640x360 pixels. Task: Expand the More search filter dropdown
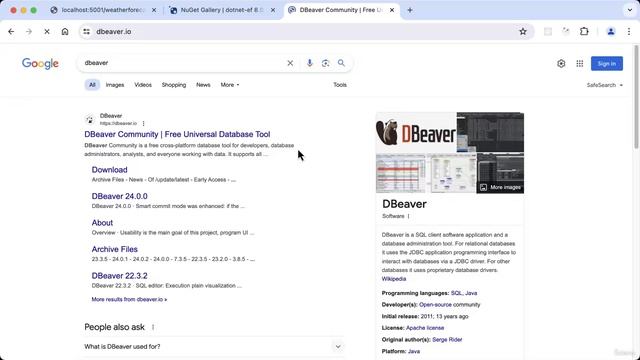click(230, 85)
